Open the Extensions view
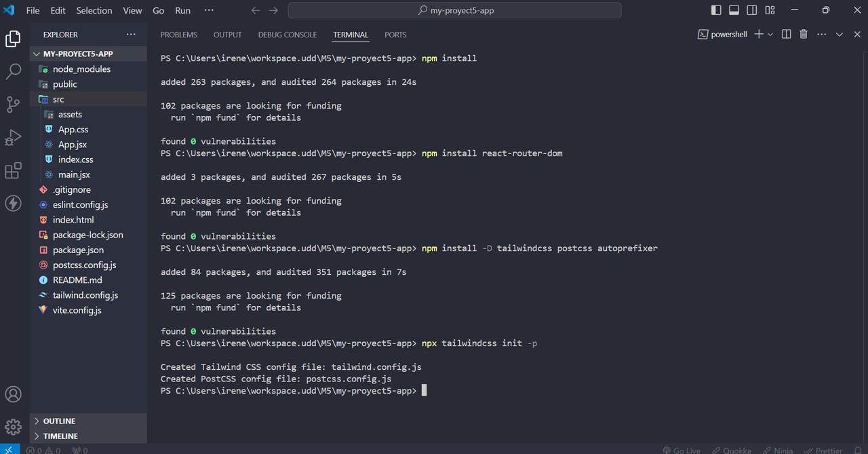The width and height of the screenshot is (868, 454). pos(13,170)
